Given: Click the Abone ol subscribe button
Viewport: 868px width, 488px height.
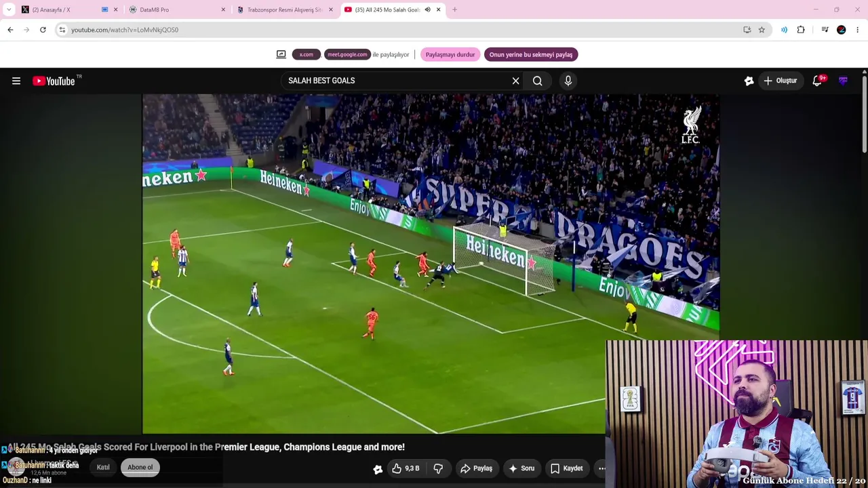Looking at the screenshot, I should pyautogui.click(x=140, y=467).
